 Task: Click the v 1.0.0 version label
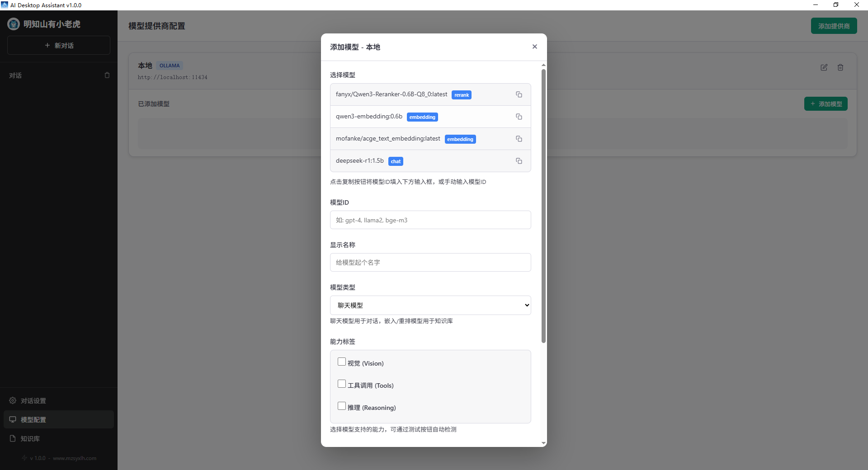tap(38, 458)
